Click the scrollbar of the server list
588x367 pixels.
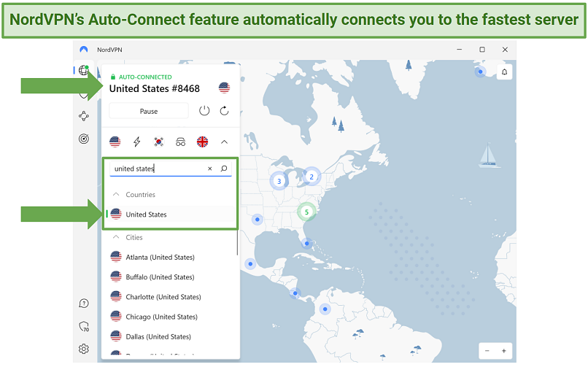point(237,243)
